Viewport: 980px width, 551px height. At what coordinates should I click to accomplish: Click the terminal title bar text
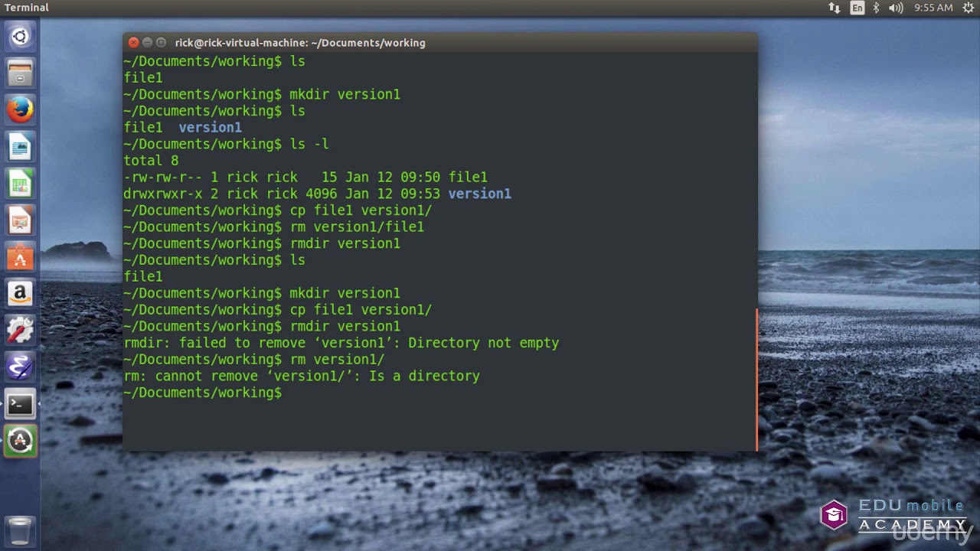[x=300, y=43]
